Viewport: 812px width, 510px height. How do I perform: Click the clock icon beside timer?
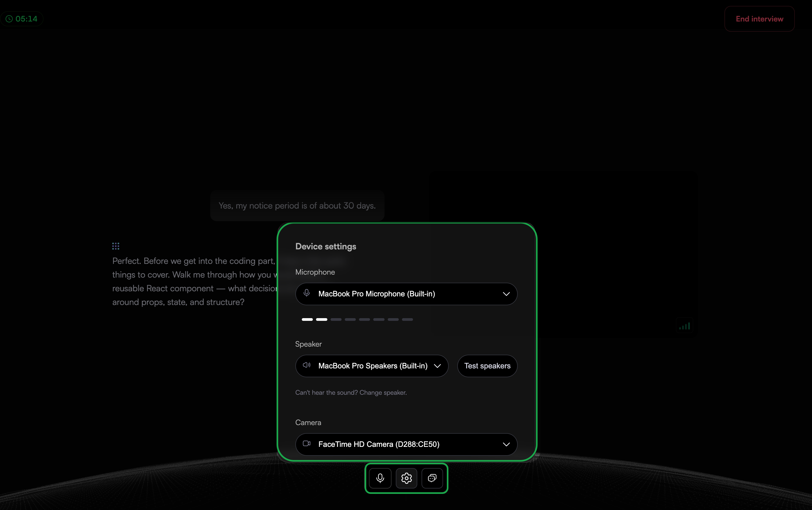click(x=9, y=19)
